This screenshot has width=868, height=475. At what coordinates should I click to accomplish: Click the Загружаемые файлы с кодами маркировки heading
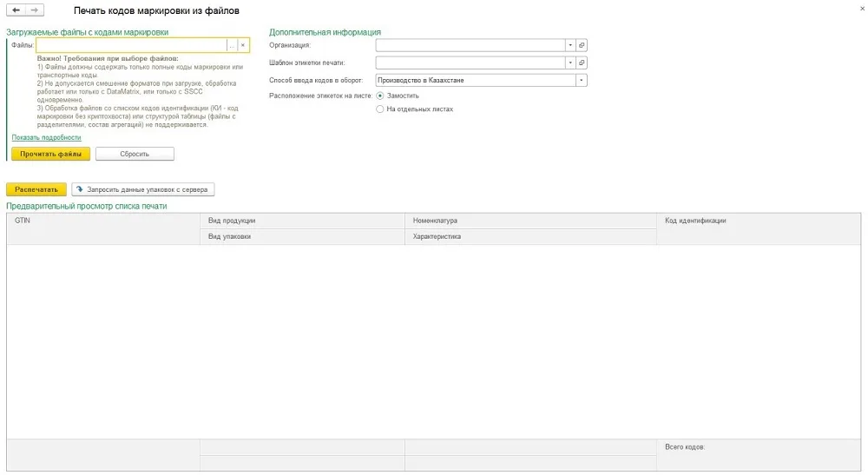[x=87, y=32]
